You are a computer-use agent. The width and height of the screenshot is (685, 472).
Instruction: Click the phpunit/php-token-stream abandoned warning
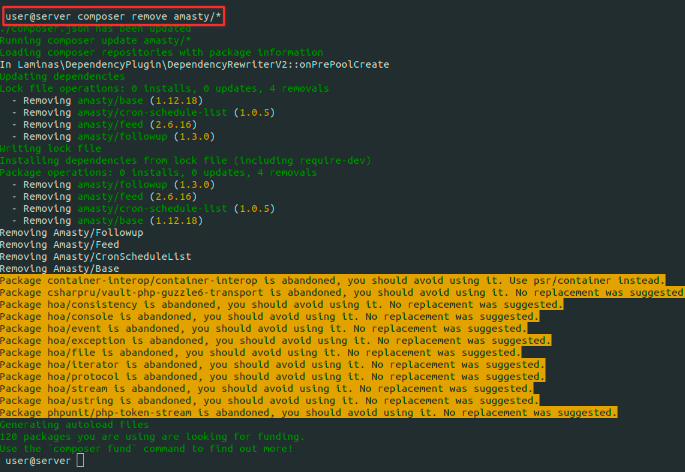pos(308,413)
